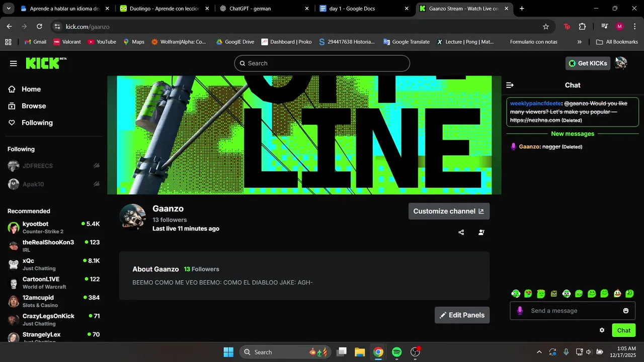Open followed channel Apak10

[53, 185]
